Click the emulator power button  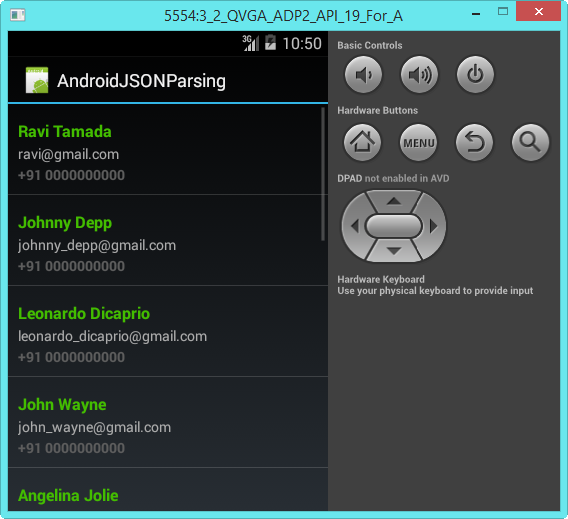(475, 75)
